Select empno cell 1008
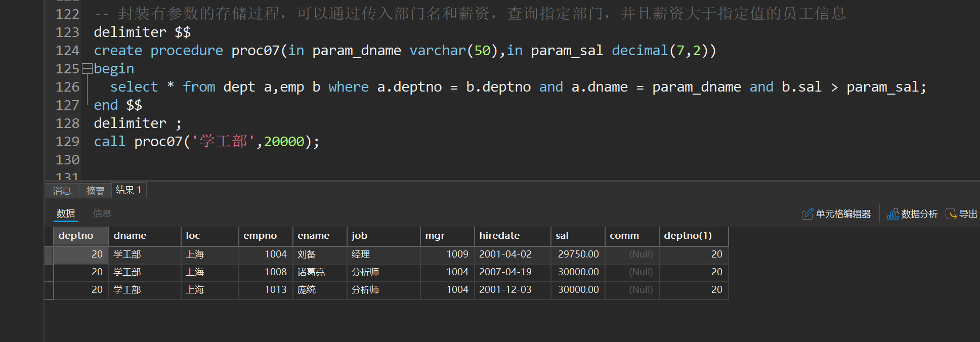Viewport: 980px width, 342px height. [266, 272]
